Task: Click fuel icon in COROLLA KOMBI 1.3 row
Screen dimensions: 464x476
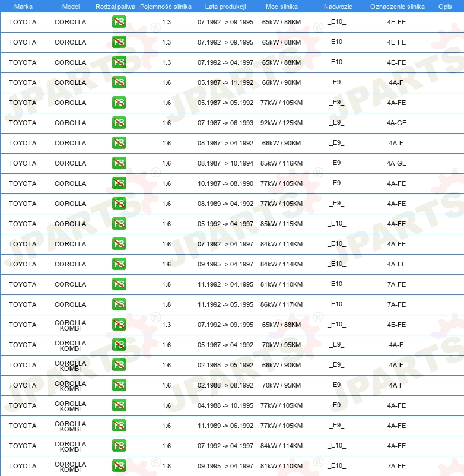Action: [119, 325]
